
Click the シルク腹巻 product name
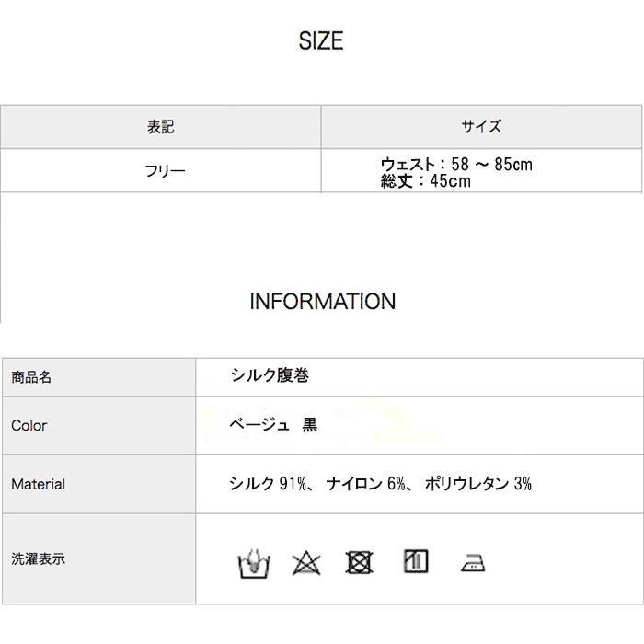tap(270, 375)
